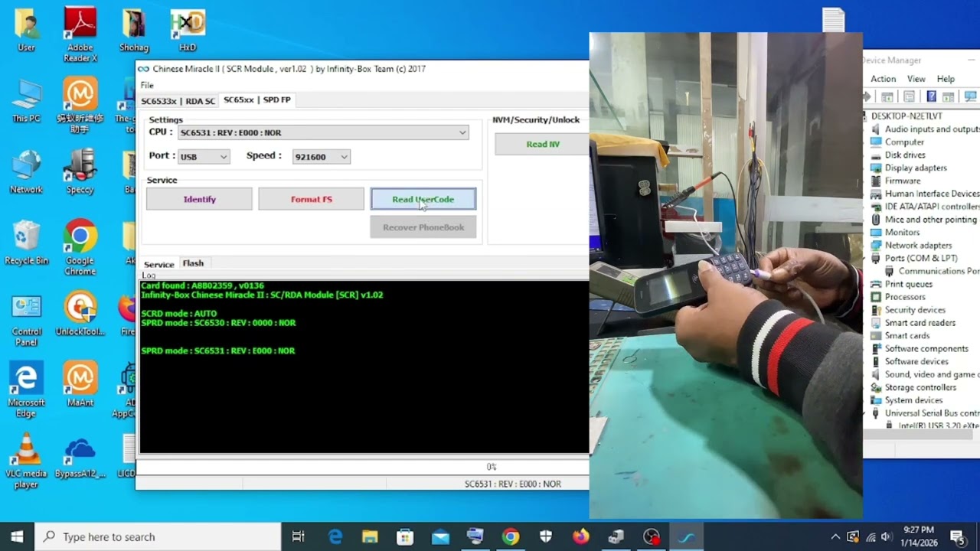This screenshot has height=551, width=980.
Task: Select Smart card readers entry
Action: 920,323
